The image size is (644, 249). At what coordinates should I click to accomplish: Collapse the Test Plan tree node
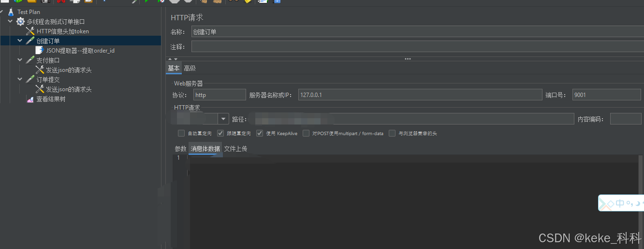tap(2, 12)
